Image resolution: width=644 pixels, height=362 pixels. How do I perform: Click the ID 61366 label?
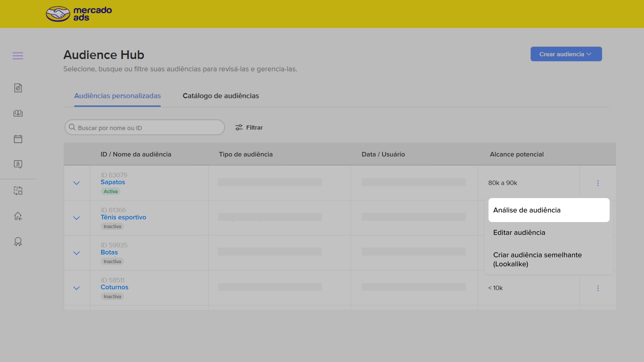point(113,210)
